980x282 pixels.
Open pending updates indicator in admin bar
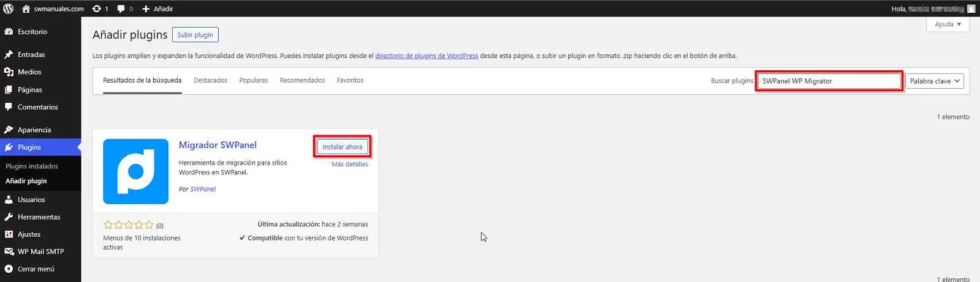point(100,9)
